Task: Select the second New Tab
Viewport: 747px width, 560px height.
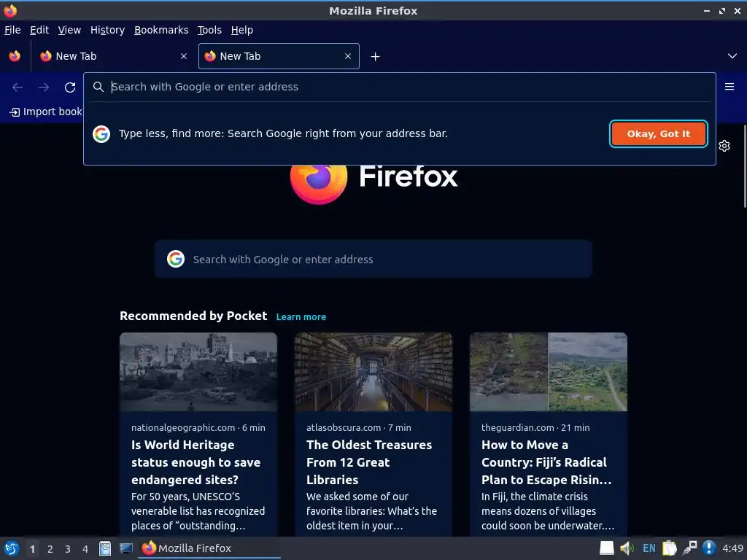Action: click(x=279, y=56)
